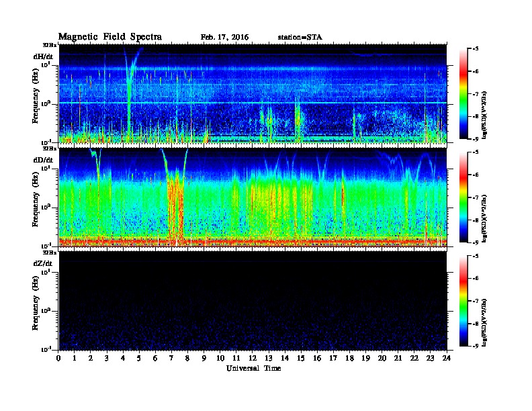Click the log PSD unit label beside dZ/dt color bar

tap(484, 322)
